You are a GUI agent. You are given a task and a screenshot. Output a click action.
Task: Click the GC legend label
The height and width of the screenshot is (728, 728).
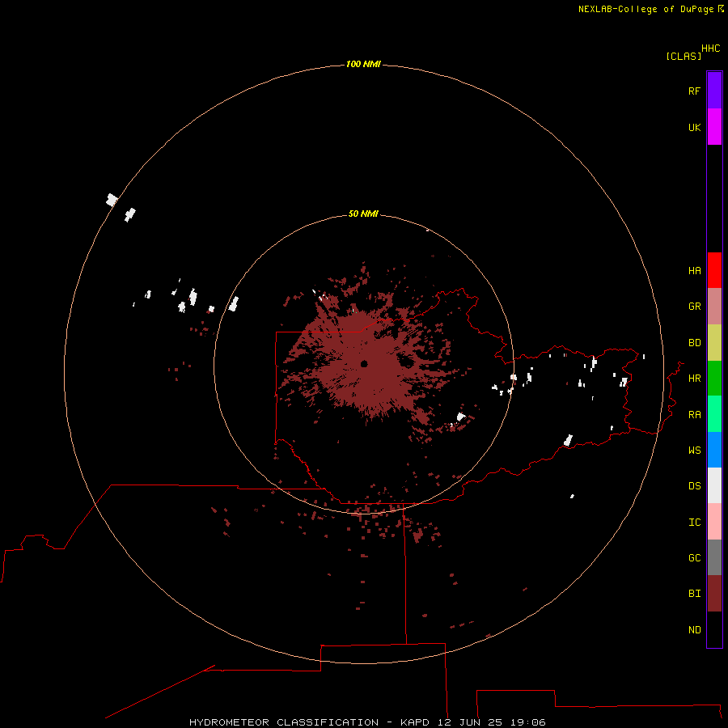pyautogui.click(x=694, y=557)
